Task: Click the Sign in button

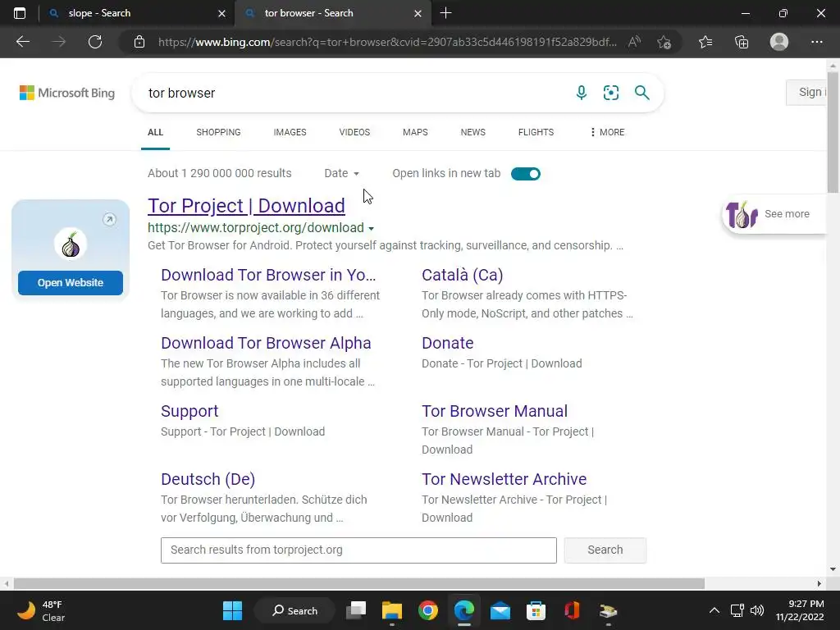Action: [806, 92]
